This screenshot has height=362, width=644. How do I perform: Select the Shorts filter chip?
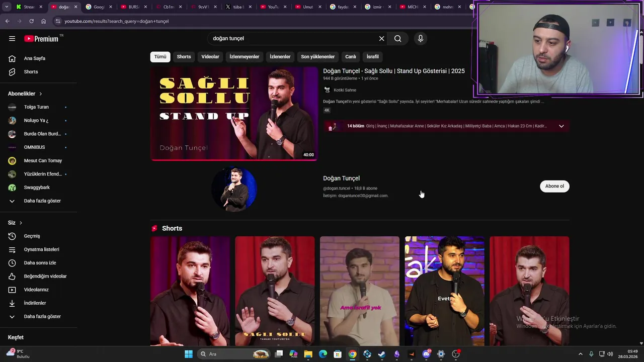tap(184, 57)
